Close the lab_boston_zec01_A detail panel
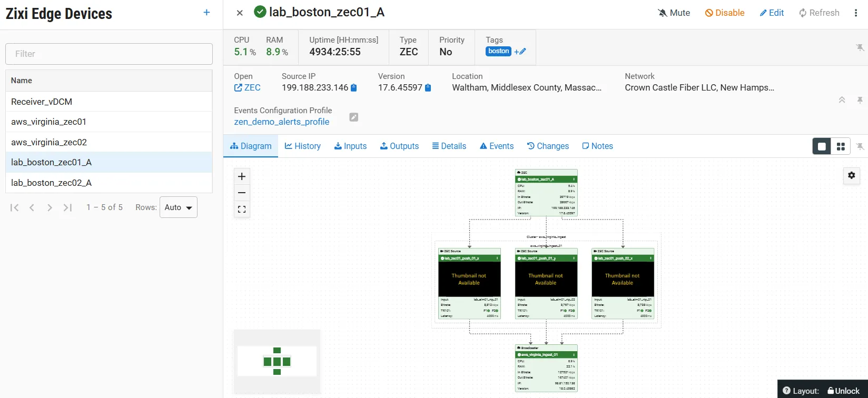This screenshot has height=398, width=868. pos(240,13)
